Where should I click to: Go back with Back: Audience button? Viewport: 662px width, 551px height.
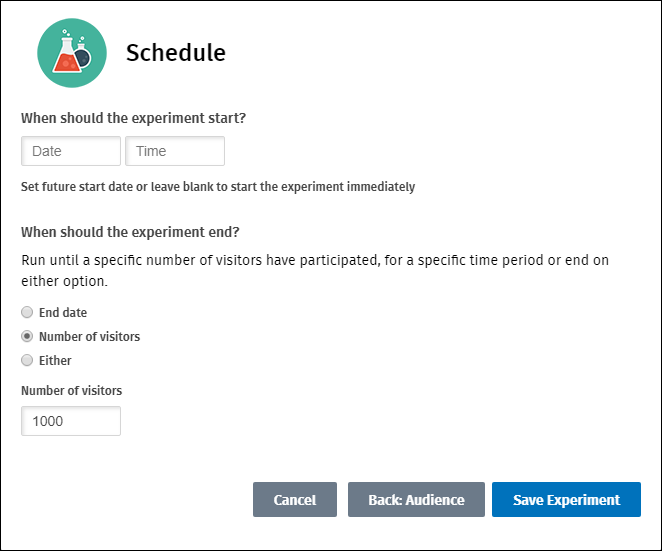click(416, 500)
